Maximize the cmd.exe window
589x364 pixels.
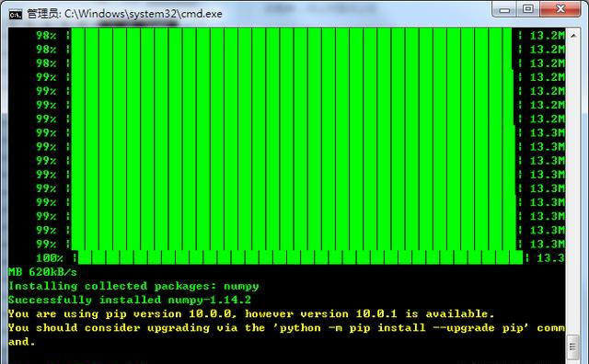coord(527,9)
